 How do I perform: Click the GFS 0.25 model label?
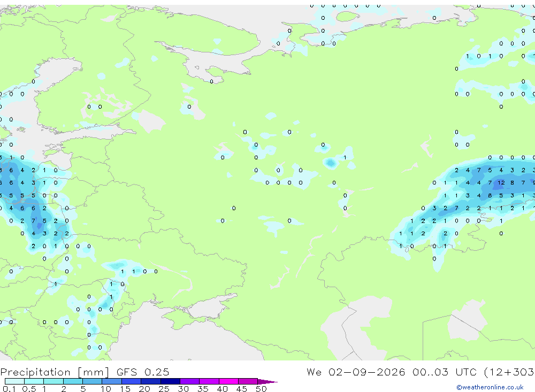pos(143,372)
